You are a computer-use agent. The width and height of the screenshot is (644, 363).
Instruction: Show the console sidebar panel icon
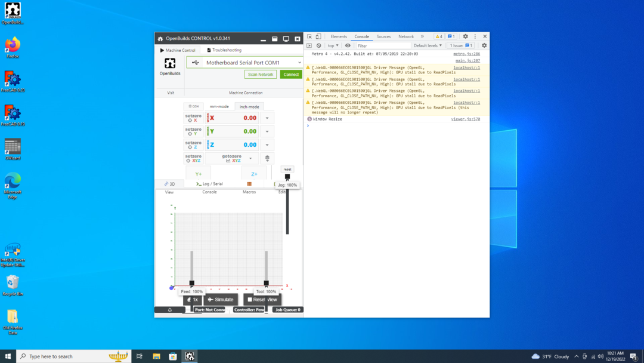click(x=309, y=45)
